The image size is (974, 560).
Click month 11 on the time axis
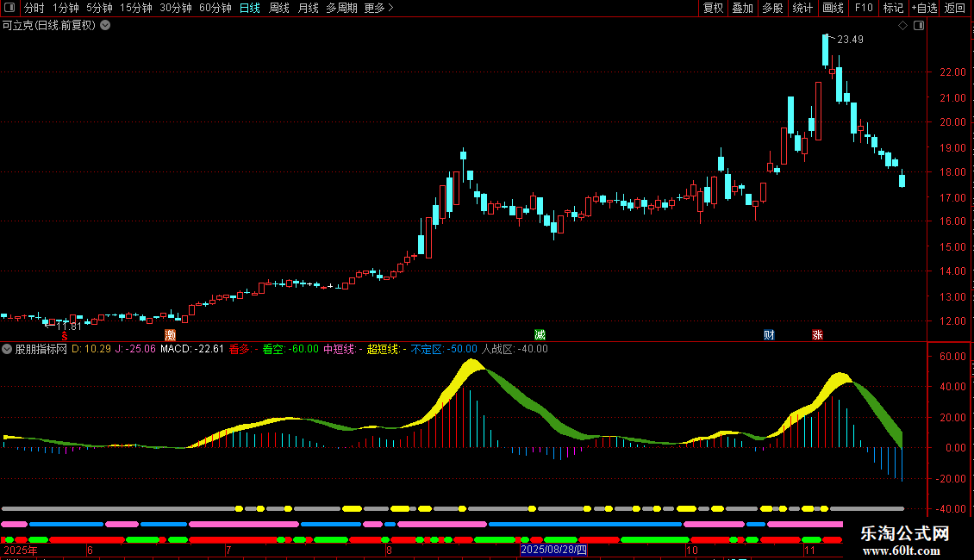click(x=809, y=550)
